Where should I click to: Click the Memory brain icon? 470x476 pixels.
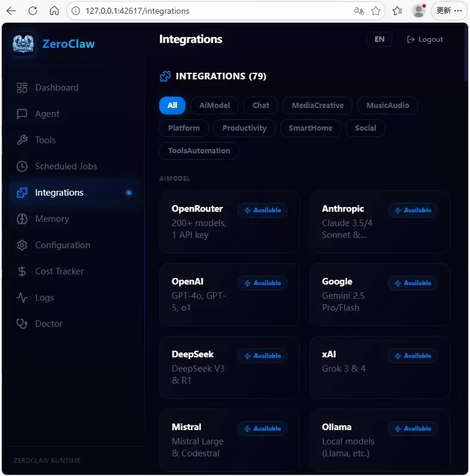coord(22,219)
